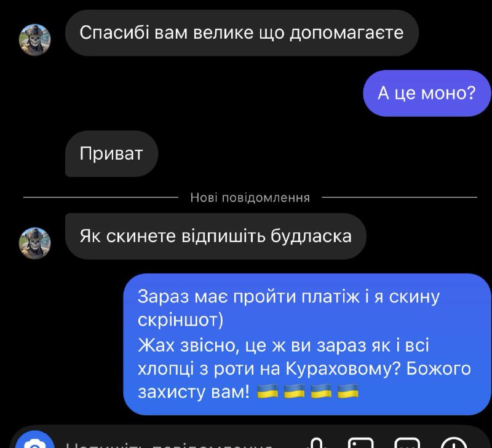Click the word 'Кураховому' in blue message
The width and height of the screenshot is (492, 448).
point(343,369)
